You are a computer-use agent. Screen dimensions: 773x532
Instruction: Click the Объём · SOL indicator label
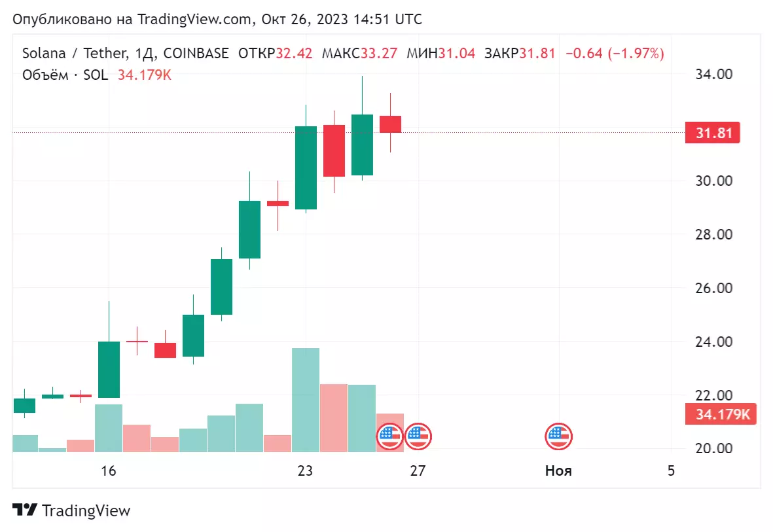click(x=65, y=75)
